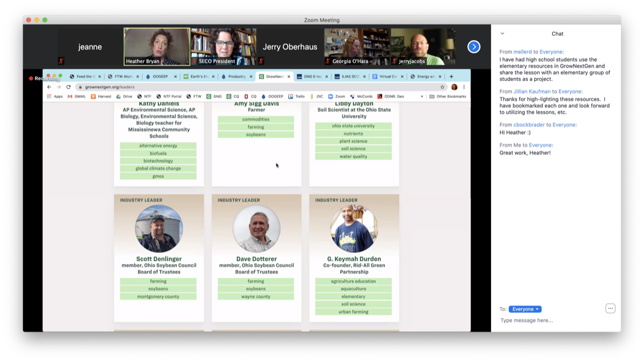Screen dimensions: 644x362
Task: Collapse the chat panel using the chevron
Action: (502, 34)
